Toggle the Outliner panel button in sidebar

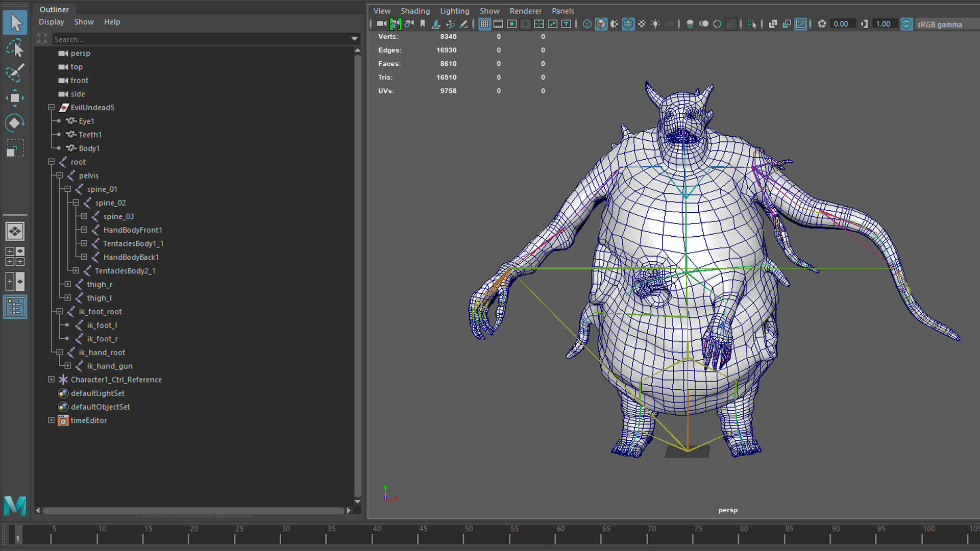point(15,307)
